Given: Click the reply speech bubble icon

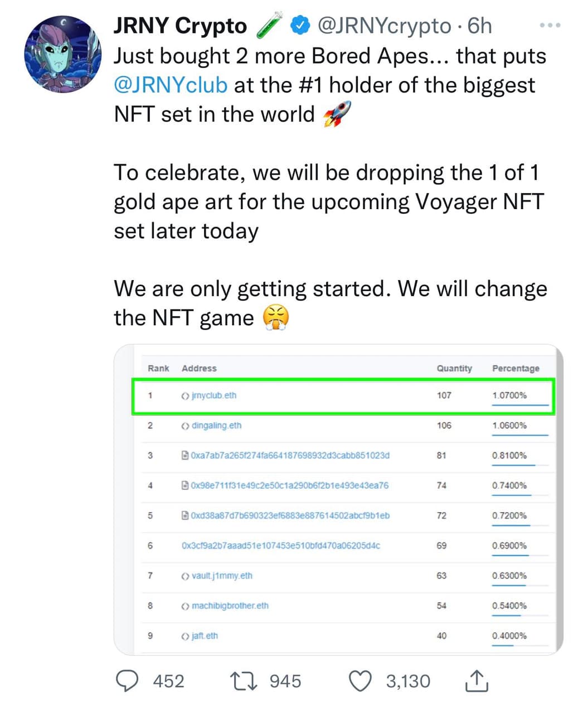Looking at the screenshot, I should click(x=129, y=680).
